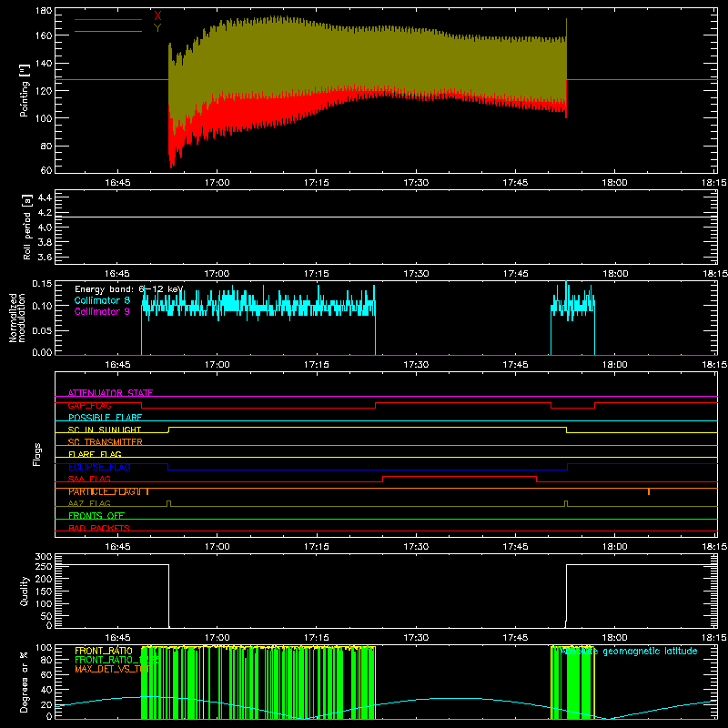Click the olive Y legend label
728x728 pixels.
tap(157, 28)
